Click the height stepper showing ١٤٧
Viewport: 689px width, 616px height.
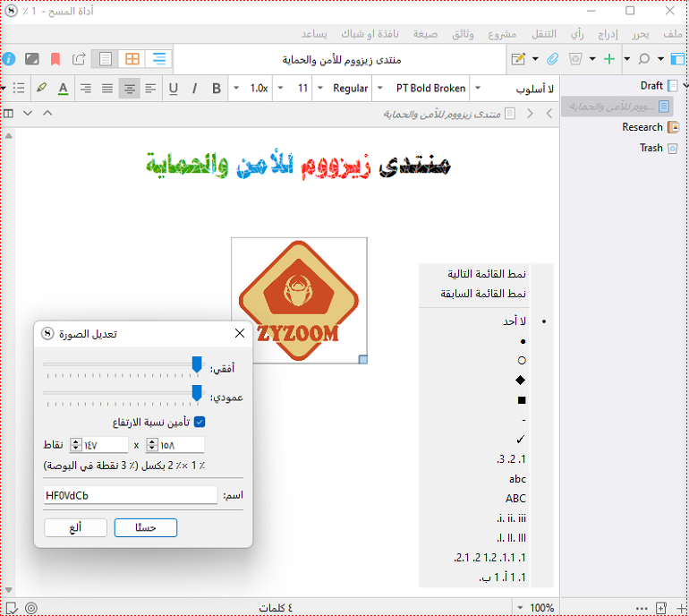tap(76, 445)
